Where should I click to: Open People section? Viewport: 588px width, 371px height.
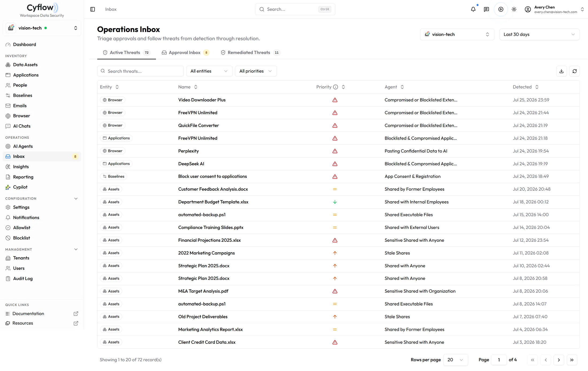(20, 85)
